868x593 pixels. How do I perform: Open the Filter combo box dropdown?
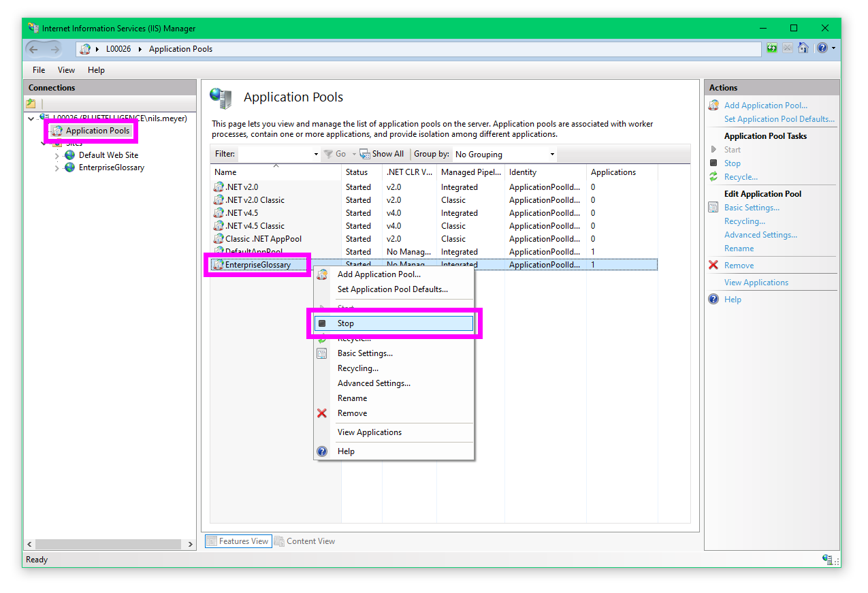[316, 155]
